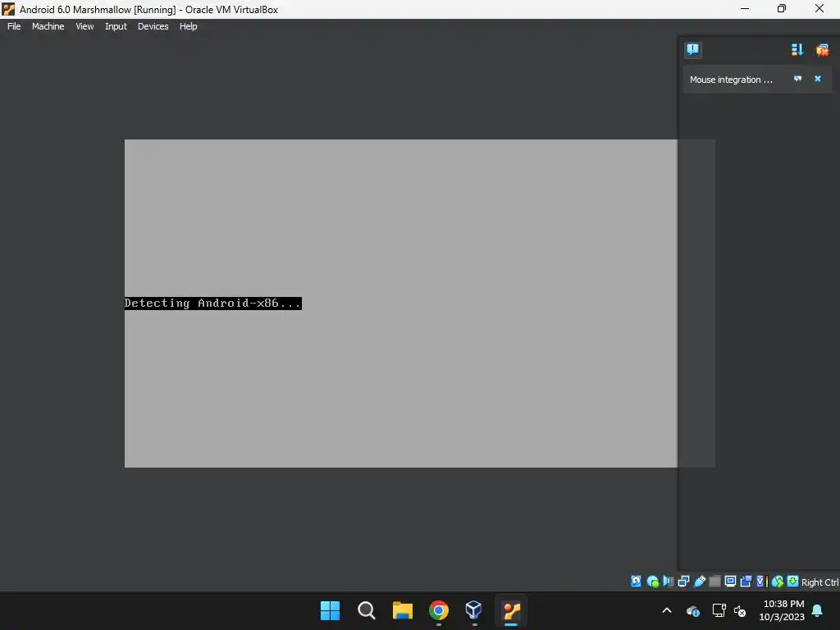Open the Windows Start menu
Image resolution: width=840 pixels, height=630 pixels.
(330, 610)
